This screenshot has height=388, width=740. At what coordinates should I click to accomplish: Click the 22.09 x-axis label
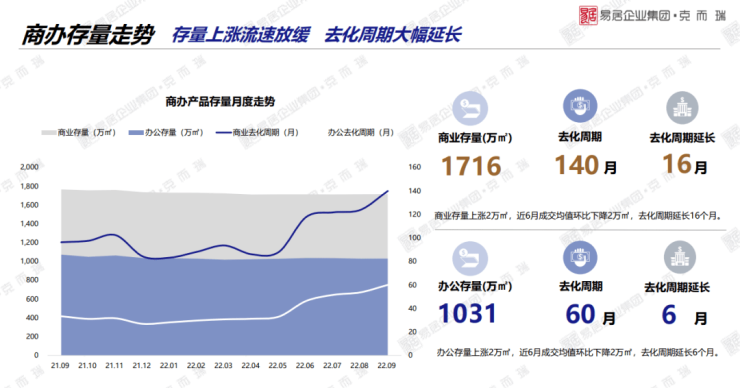point(387,365)
